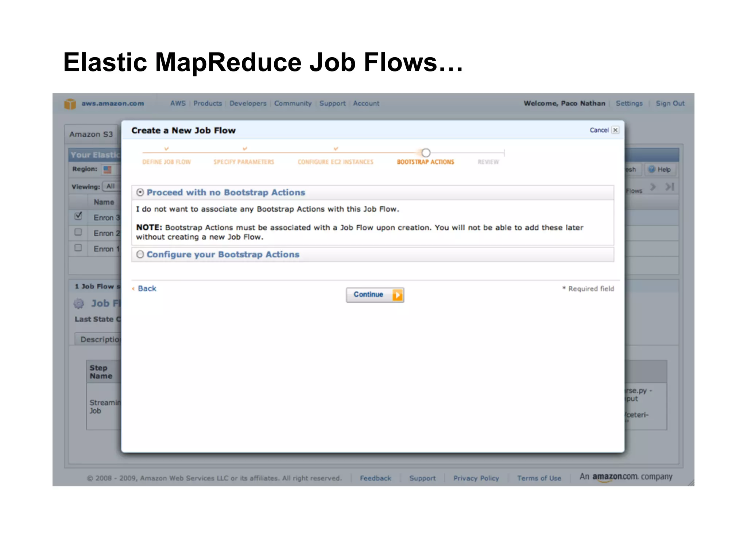747x560 pixels.
Task: Click the amazon.com company logo
Action: click(626, 477)
